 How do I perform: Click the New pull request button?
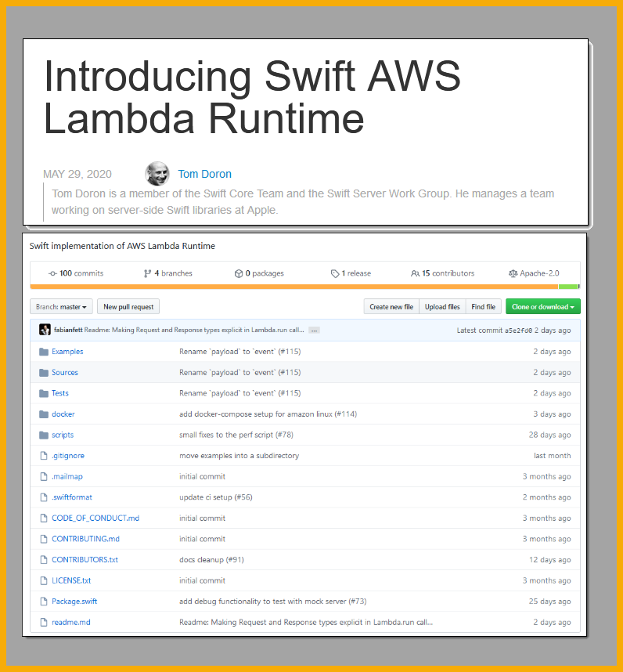pyautogui.click(x=128, y=307)
